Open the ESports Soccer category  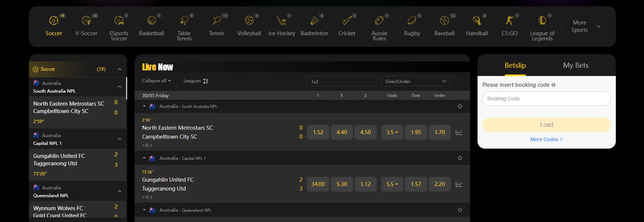pos(119,20)
